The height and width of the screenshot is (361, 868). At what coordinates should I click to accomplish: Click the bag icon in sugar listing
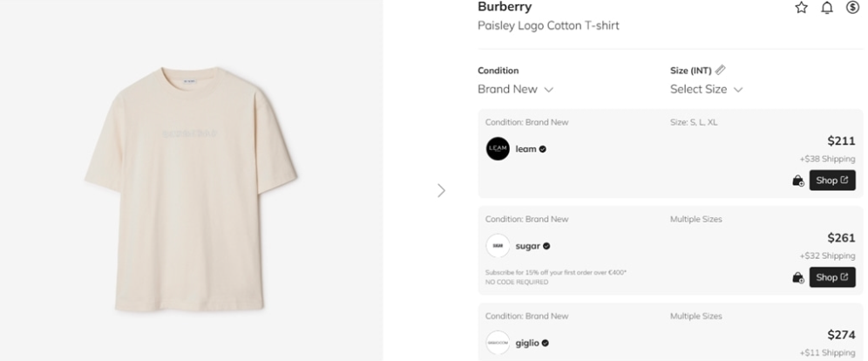[797, 278]
